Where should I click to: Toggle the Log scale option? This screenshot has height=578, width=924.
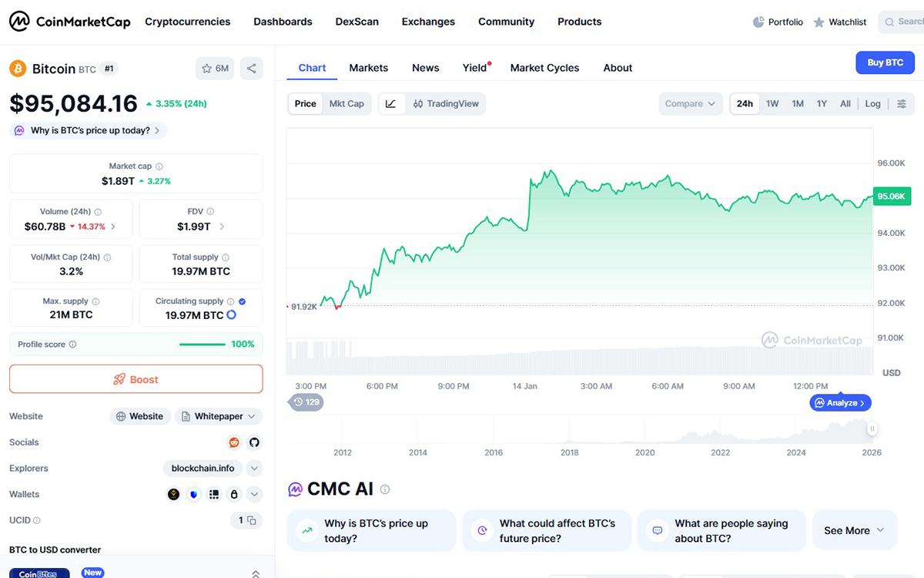(x=872, y=104)
